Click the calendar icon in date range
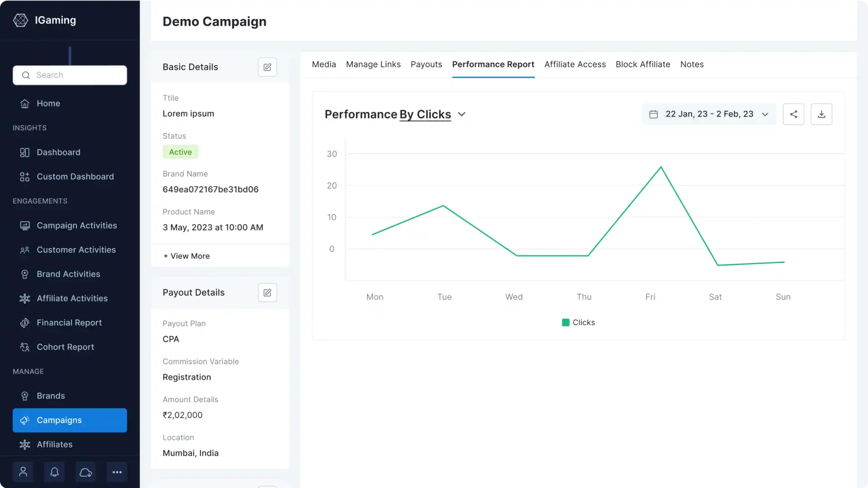868x488 pixels. click(653, 114)
